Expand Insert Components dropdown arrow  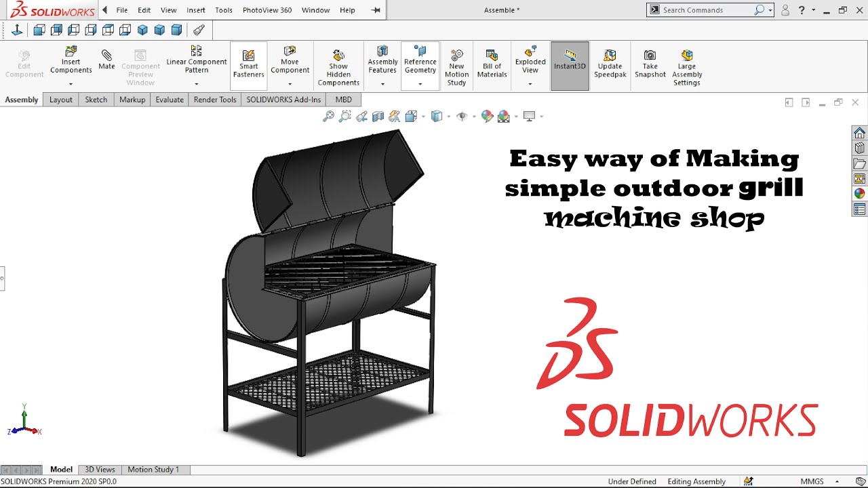pos(71,84)
